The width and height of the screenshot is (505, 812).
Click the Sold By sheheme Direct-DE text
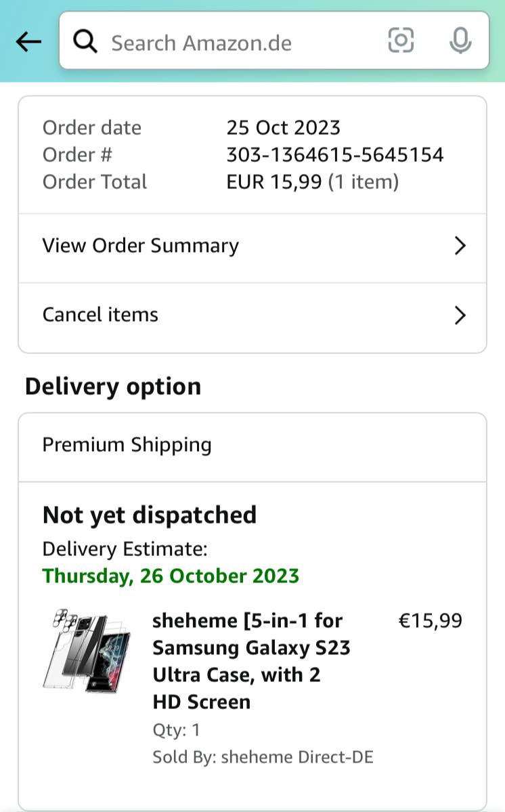point(263,756)
